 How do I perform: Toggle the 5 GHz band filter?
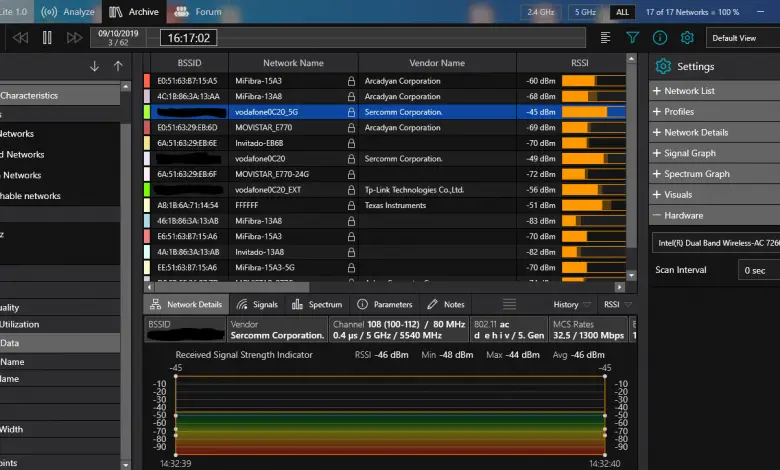coord(586,12)
